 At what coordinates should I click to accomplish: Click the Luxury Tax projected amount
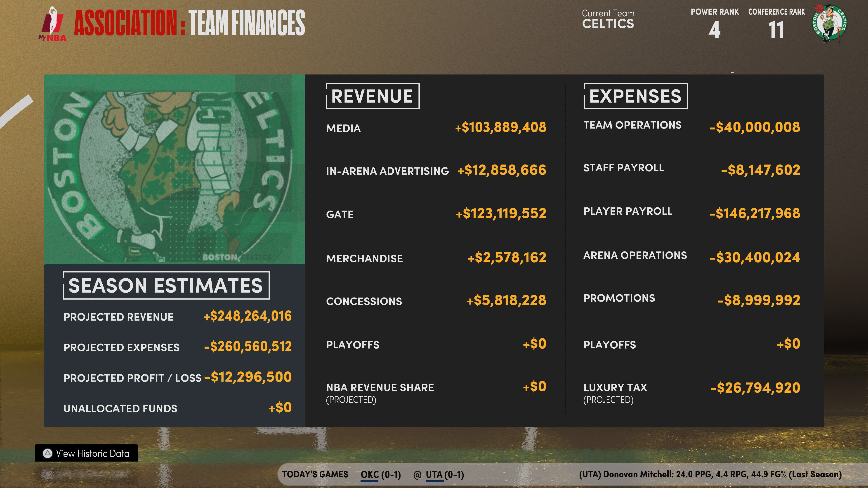pos(755,388)
